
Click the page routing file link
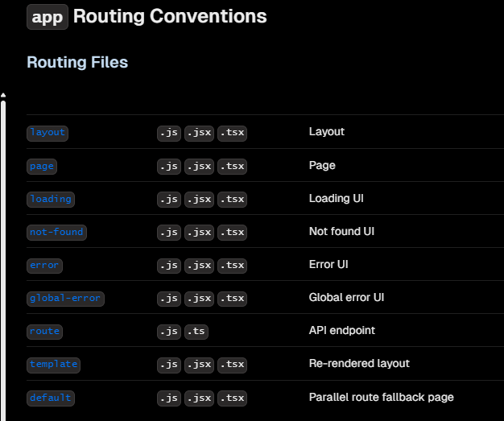tap(42, 166)
